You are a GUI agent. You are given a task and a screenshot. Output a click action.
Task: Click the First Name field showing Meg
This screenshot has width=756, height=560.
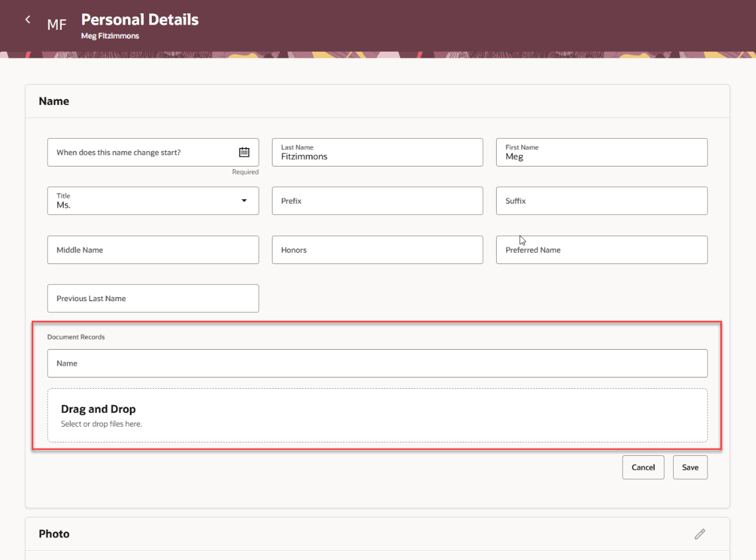point(601,155)
